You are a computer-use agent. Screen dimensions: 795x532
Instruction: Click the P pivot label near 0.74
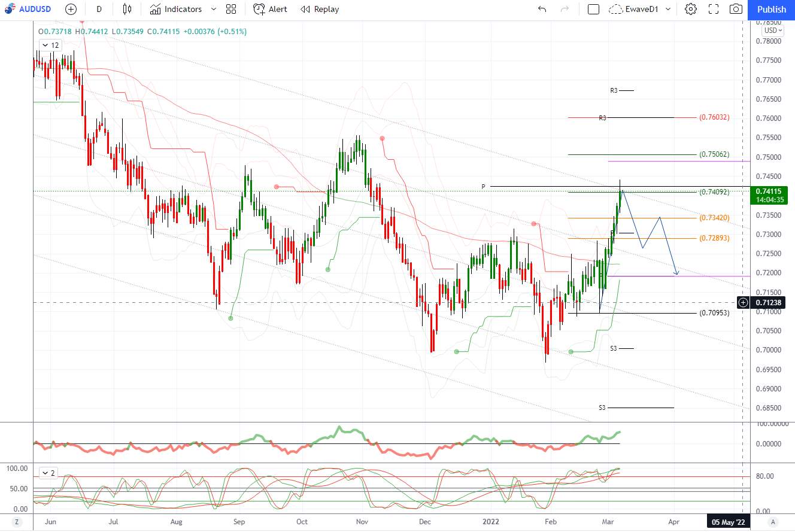pos(483,187)
